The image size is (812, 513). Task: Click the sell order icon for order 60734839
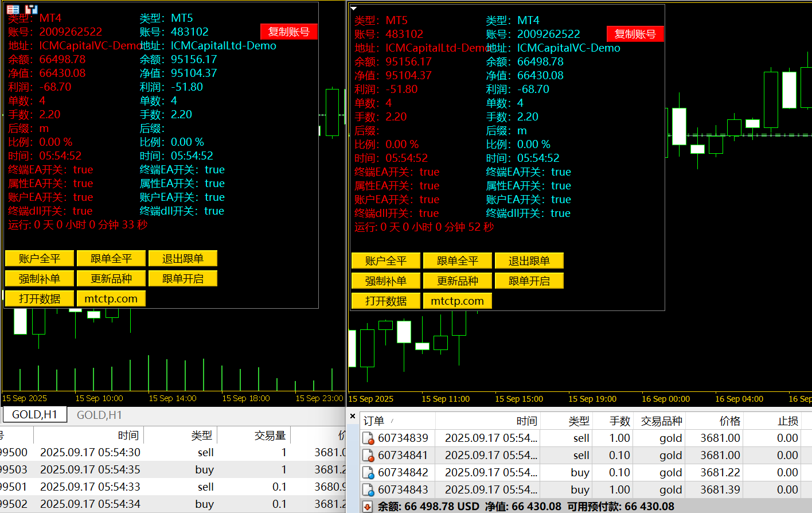click(x=368, y=438)
